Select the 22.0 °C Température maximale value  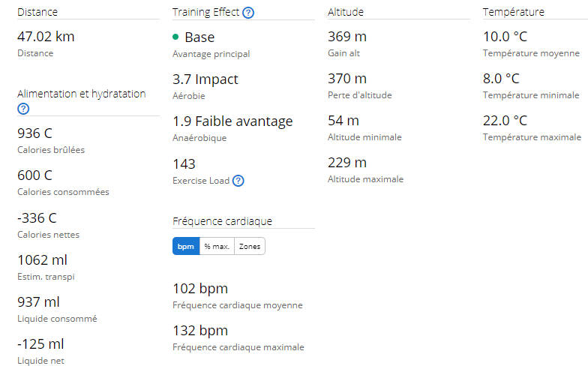pyautogui.click(x=505, y=120)
